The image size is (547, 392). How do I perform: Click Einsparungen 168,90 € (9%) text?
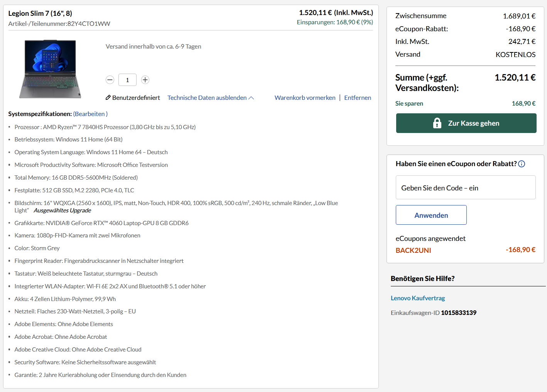click(335, 22)
